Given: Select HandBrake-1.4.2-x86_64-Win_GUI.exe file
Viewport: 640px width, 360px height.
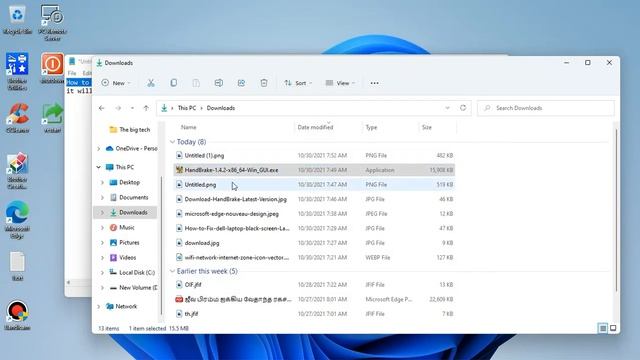Looking at the screenshot, I should (x=314, y=170).
